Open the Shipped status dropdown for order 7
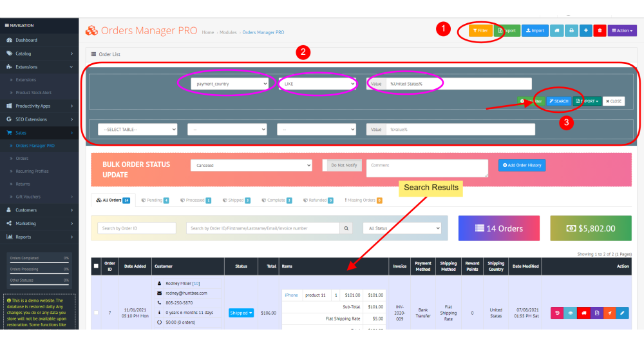 [241, 313]
